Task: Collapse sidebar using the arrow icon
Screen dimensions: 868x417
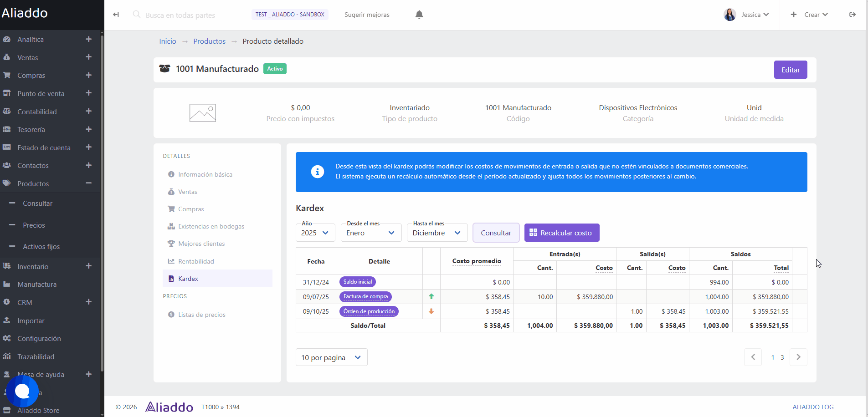Action: pos(116,15)
